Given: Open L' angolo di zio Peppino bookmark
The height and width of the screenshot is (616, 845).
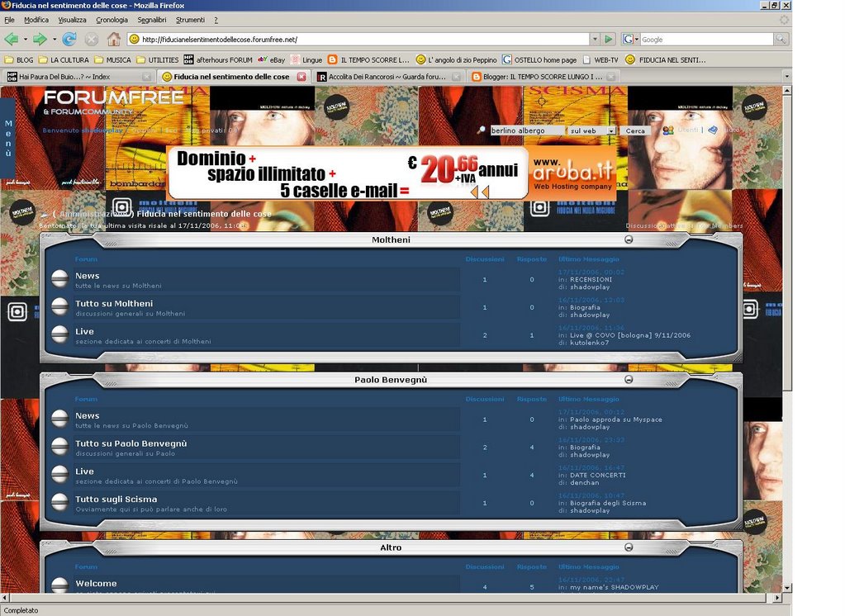Looking at the screenshot, I should pyautogui.click(x=457, y=59).
